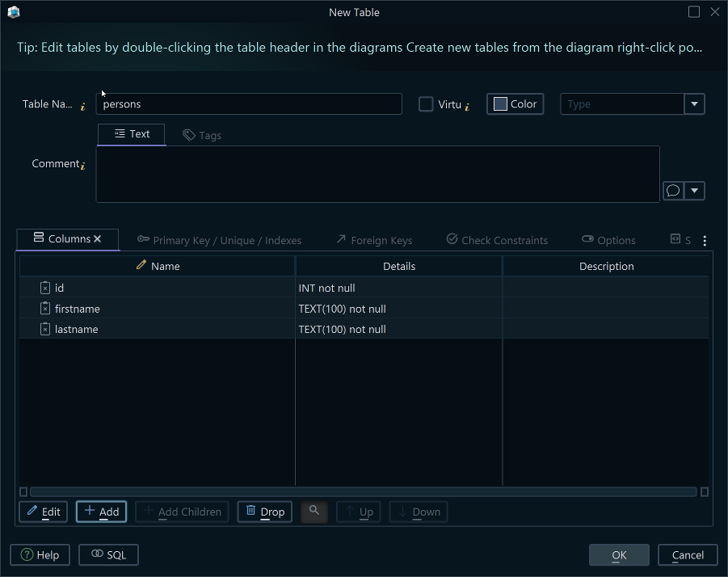
Task: Open the Foreign Keys tab
Action: (374, 240)
